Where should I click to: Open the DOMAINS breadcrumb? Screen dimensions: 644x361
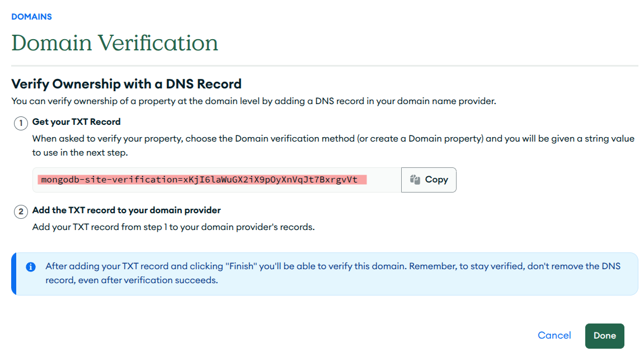point(31,16)
